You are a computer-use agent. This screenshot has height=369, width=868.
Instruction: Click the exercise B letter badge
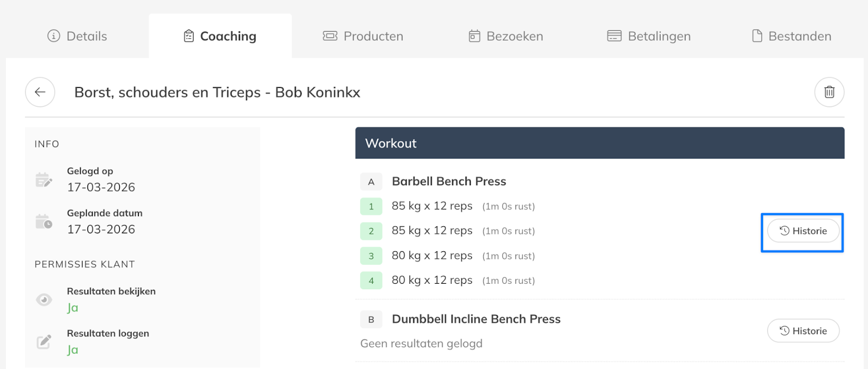(371, 320)
